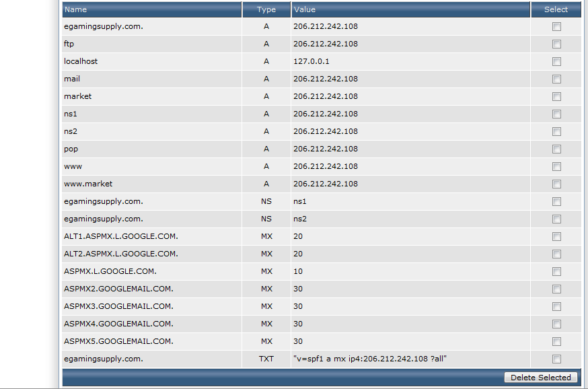Click the Select column header
This screenshot has height=389, width=588.
pyautogui.click(x=556, y=9)
